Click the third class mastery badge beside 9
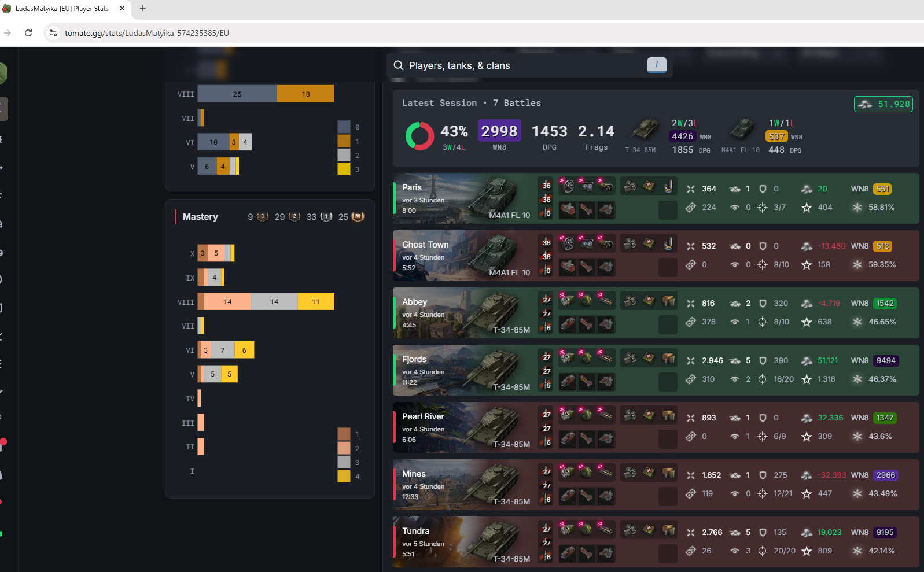 click(263, 217)
